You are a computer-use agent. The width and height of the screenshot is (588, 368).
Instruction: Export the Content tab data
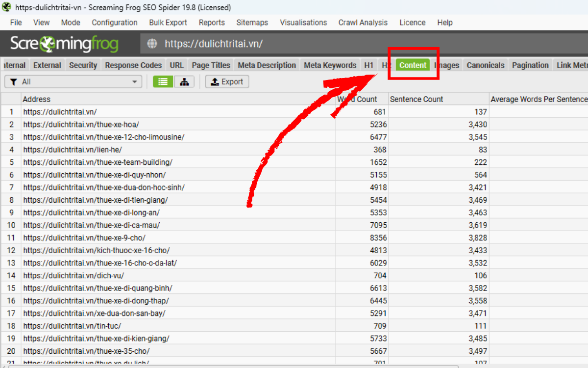pyautogui.click(x=227, y=82)
